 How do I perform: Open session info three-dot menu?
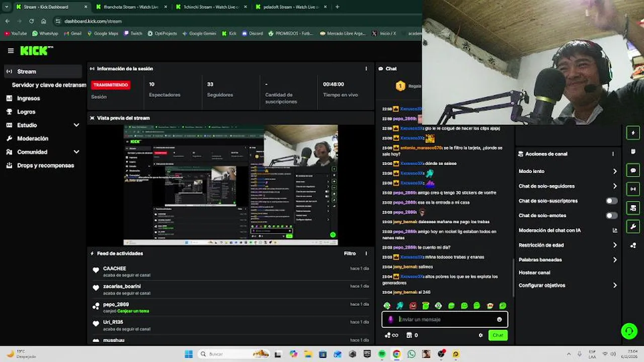tap(366, 68)
